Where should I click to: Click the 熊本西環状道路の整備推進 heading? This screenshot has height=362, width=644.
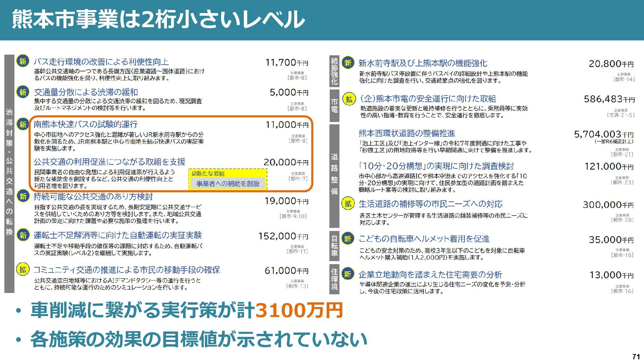tap(407, 133)
